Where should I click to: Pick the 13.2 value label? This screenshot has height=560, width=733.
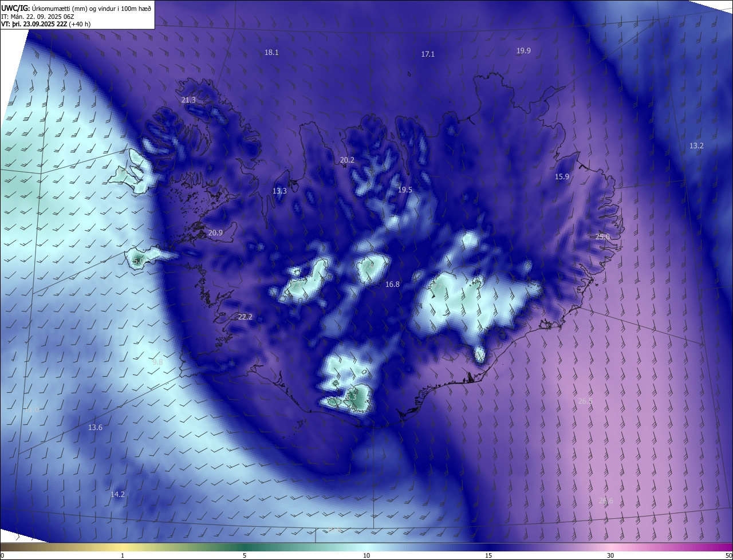click(696, 146)
